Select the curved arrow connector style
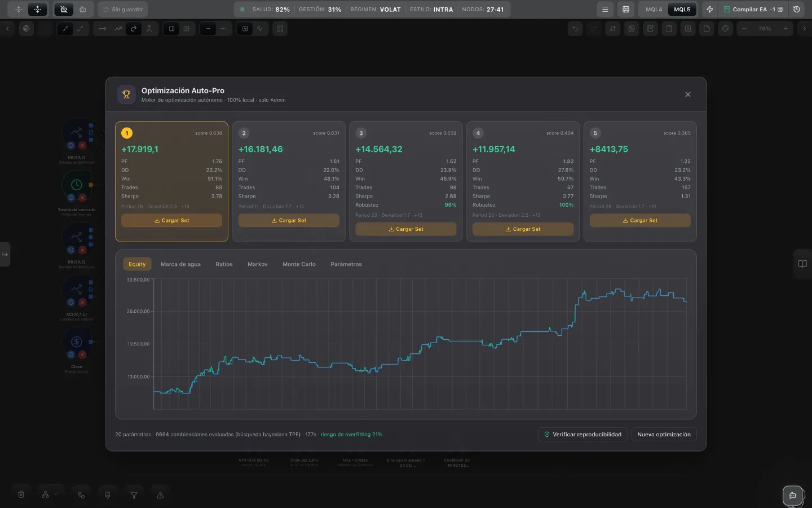This screenshot has height=508, width=812. pos(134,29)
